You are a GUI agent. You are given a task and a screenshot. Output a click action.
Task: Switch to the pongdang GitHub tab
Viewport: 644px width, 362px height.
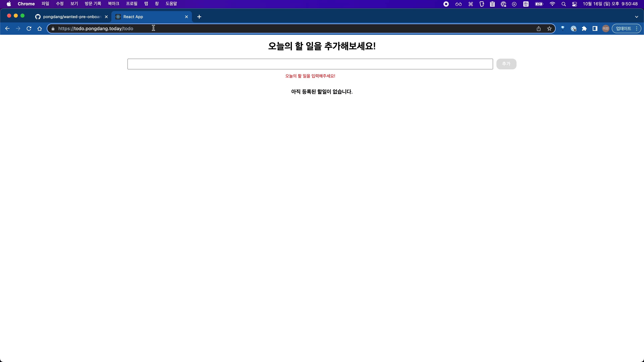[71, 17]
